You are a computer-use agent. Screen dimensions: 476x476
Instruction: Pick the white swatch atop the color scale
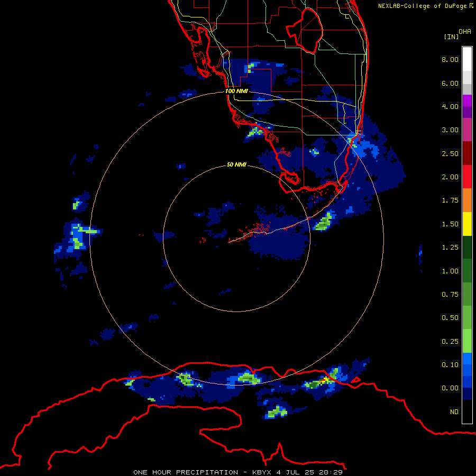(467, 59)
